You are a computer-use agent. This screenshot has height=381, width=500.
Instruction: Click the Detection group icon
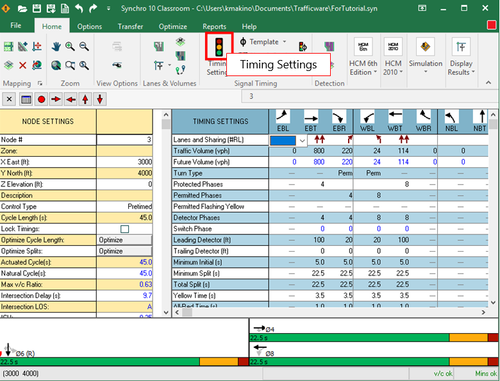pyautogui.click(x=329, y=47)
